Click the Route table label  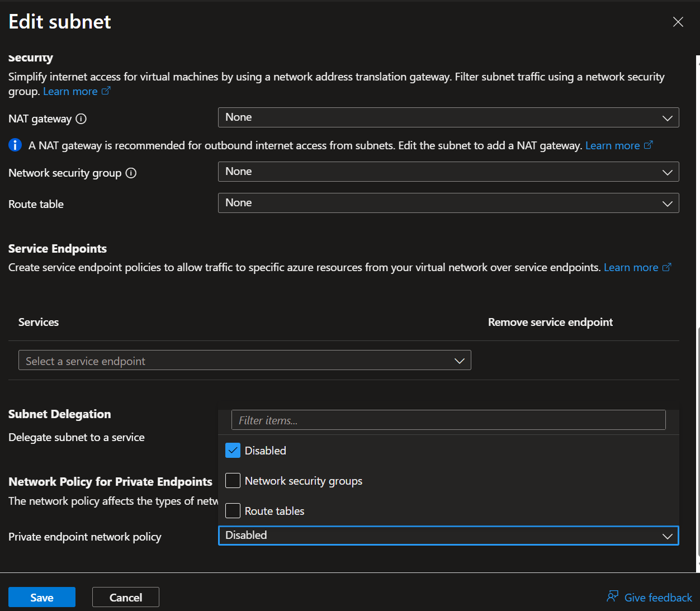36,204
